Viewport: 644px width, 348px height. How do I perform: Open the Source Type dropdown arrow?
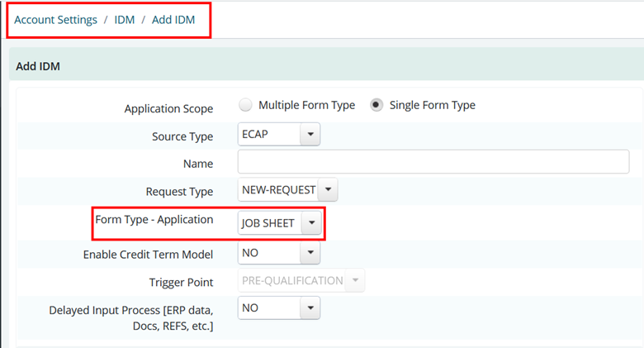pos(310,134)
